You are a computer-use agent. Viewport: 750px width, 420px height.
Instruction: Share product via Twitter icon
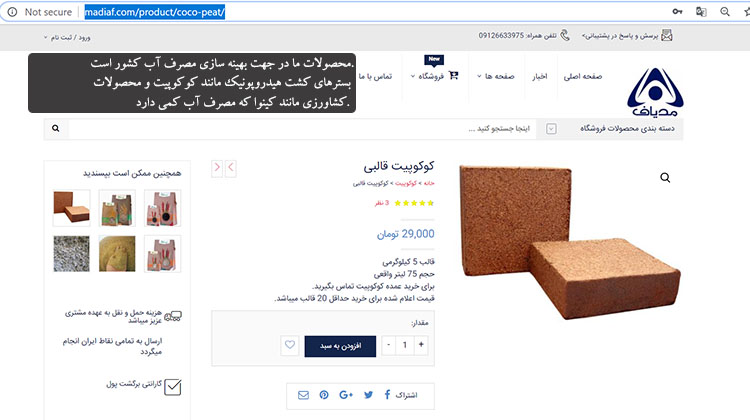[x=368, y=395]
